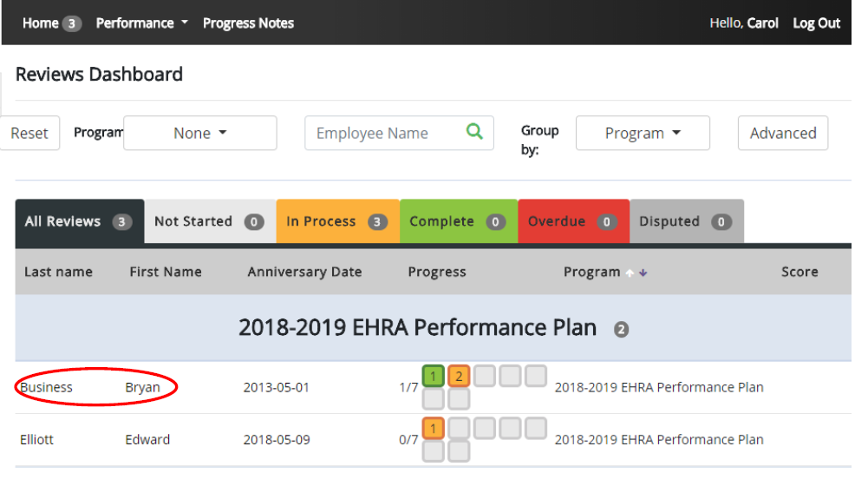The image size is (868, 486).
Task: Open the Group by Program dropdown
Action: 643,134
